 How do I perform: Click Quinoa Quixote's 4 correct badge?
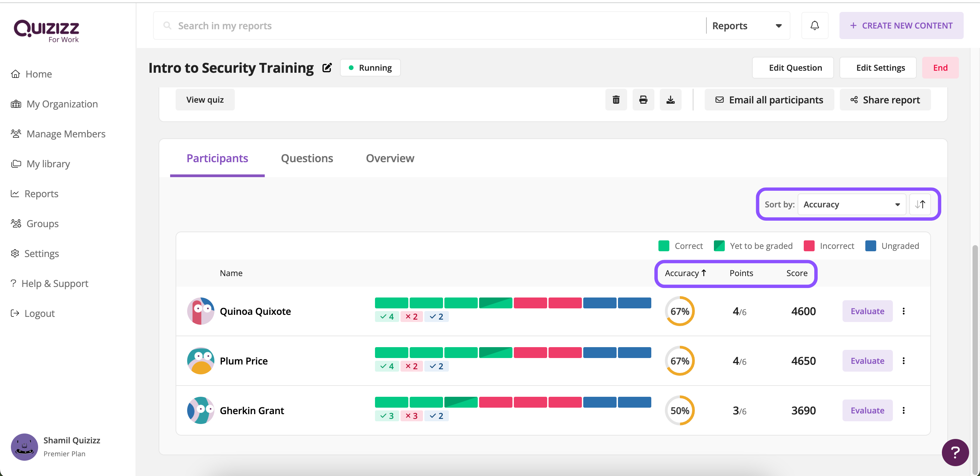(387, 316)
